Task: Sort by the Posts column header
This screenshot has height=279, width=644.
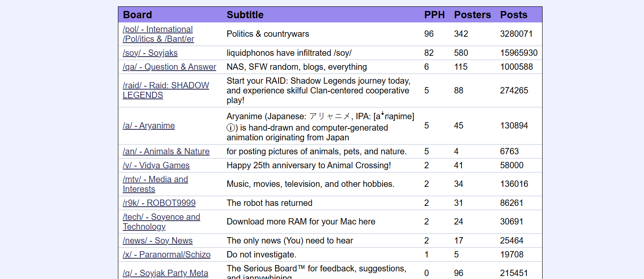Action: coord(513,15)
